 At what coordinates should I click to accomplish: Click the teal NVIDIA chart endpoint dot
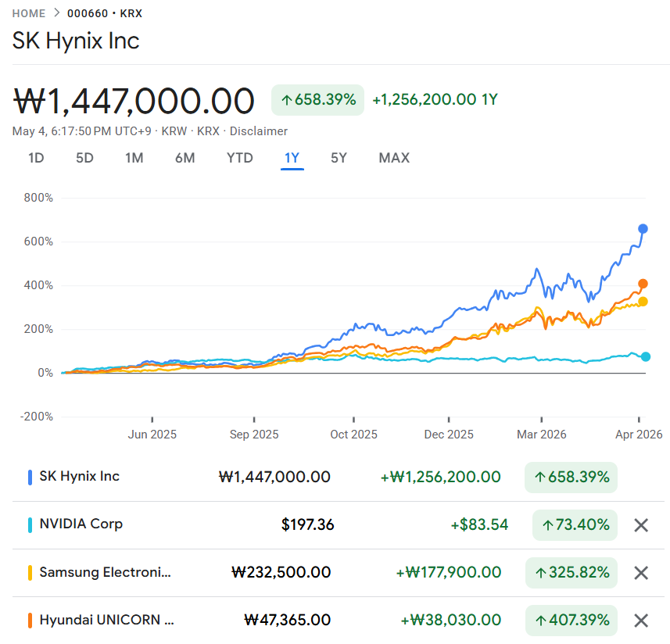click(646, 356)
